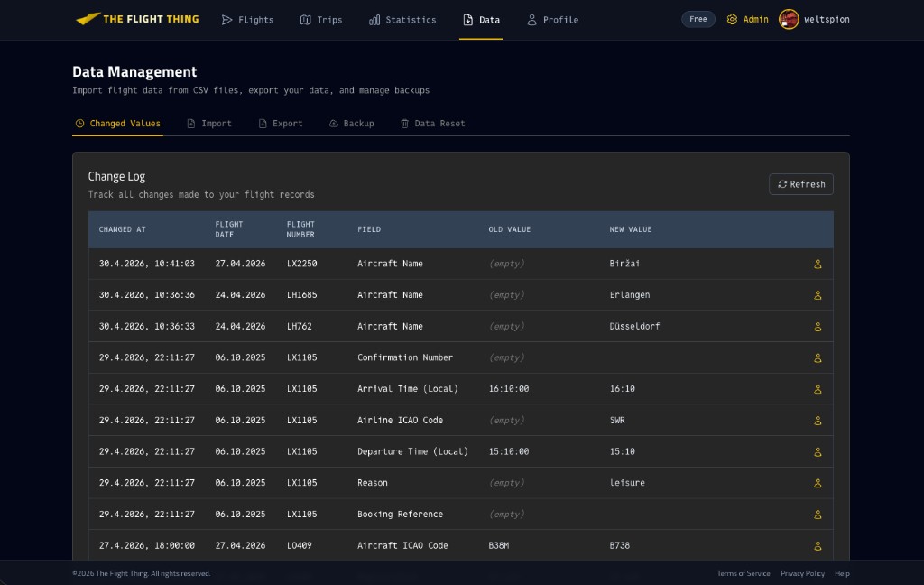This screenshot has height=585, width=924.
Task: Click the Change Log title
Action: coord(116,176)
